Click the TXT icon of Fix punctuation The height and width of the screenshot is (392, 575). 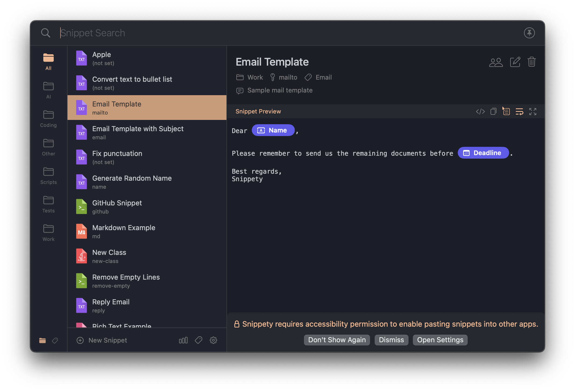[81, 157]
